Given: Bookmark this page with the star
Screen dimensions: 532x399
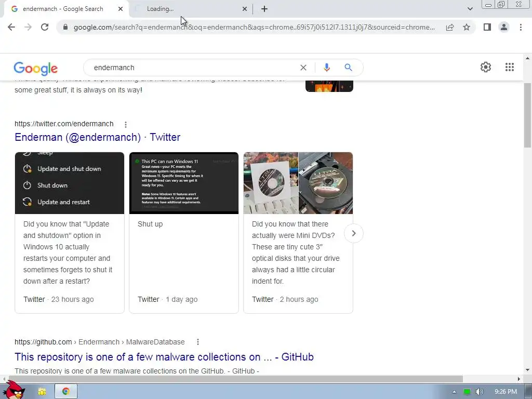Looking at the screenshot, I should 467,27.
